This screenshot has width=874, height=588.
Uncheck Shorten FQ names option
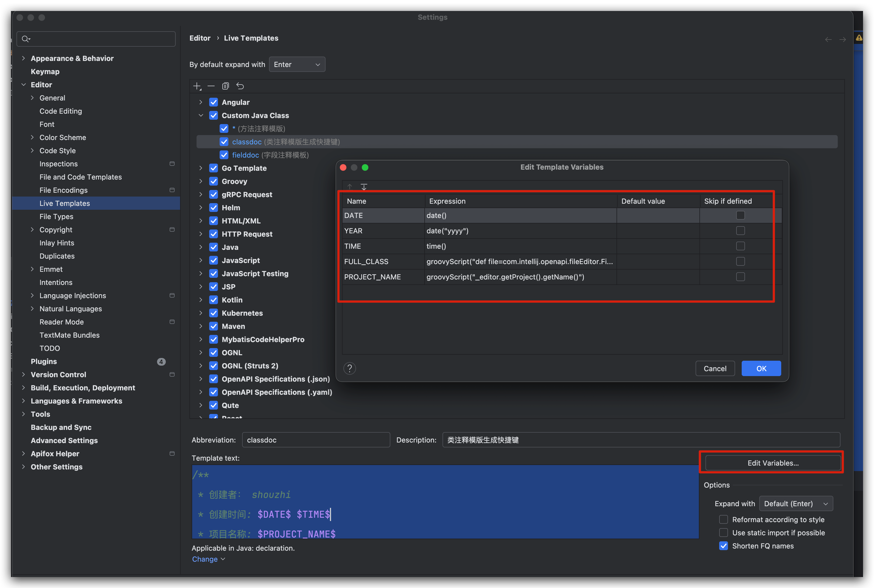[723, 546]
